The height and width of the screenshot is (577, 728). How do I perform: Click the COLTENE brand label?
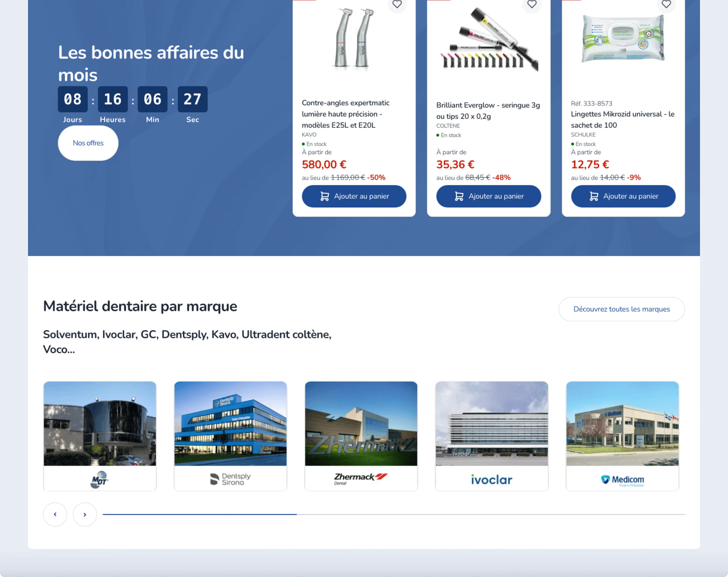[448, 126]
